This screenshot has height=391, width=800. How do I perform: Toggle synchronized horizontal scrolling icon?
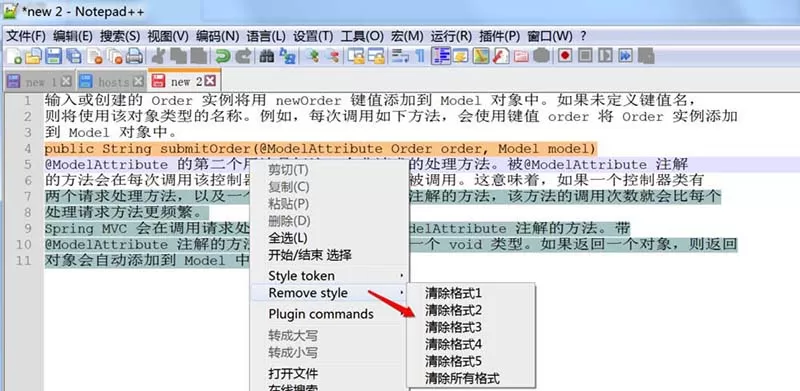pos(376,56)
